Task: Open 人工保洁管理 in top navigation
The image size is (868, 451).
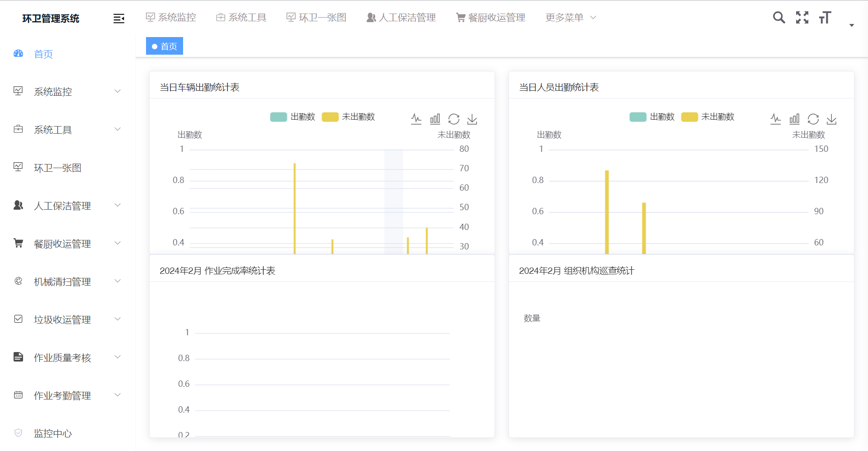Action: (401, 18)
